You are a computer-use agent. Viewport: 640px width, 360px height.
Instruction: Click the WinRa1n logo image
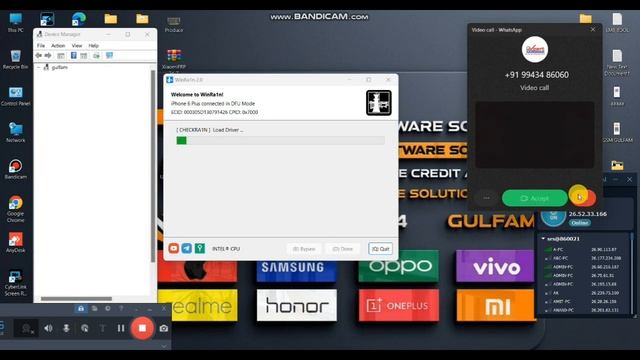[378, 103]
